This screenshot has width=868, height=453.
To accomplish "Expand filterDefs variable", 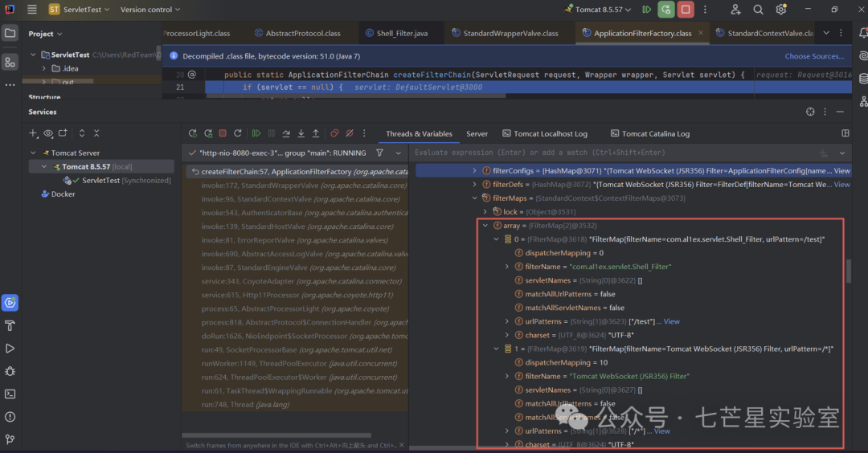I will [x=474, y=184].
